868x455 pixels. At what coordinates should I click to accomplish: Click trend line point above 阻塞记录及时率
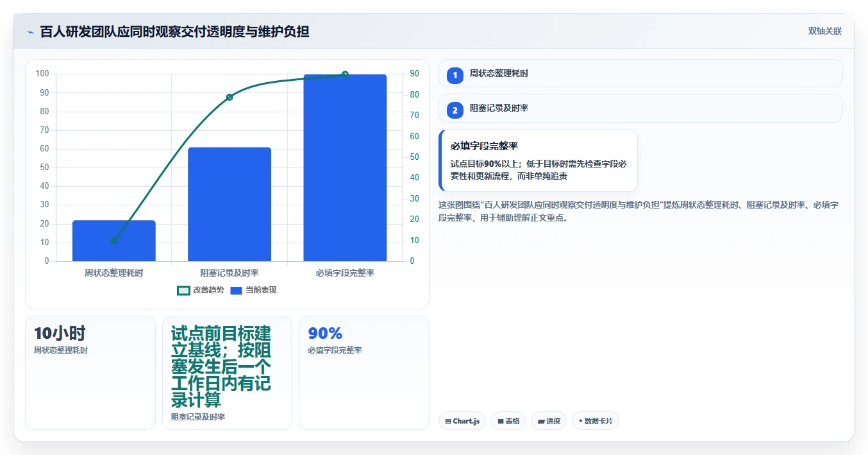click(x=230, y=97)
